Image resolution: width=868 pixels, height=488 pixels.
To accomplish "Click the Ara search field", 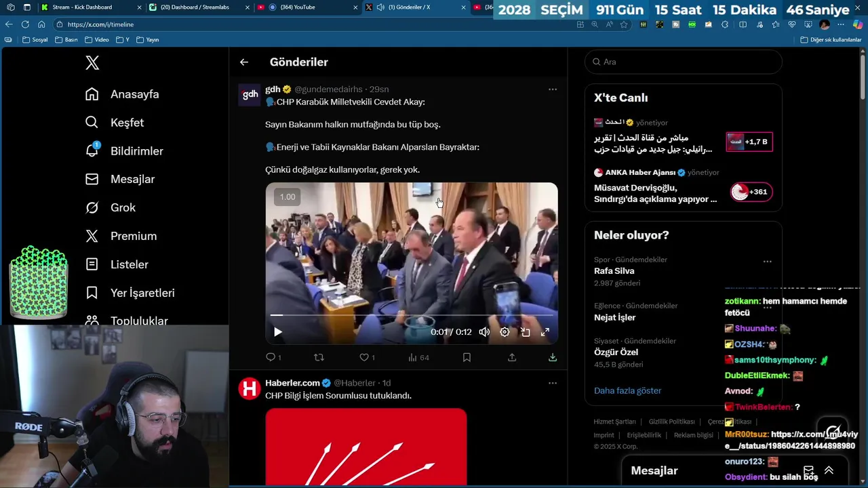I will click(x=684, y=62).
